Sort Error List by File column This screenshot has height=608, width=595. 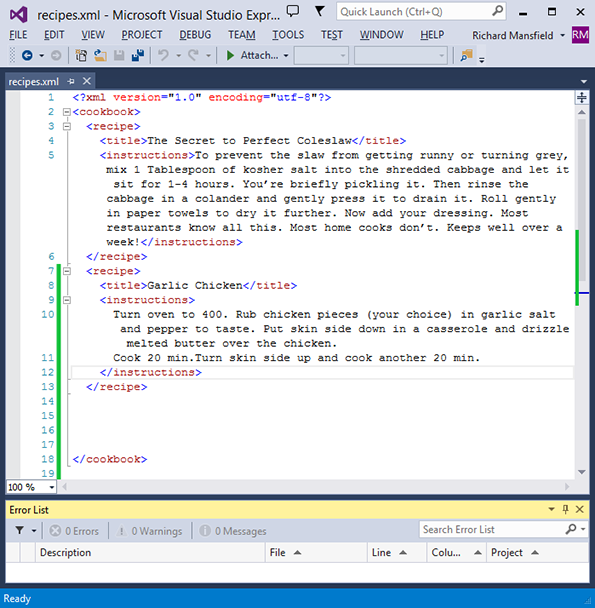click(317, 553)
